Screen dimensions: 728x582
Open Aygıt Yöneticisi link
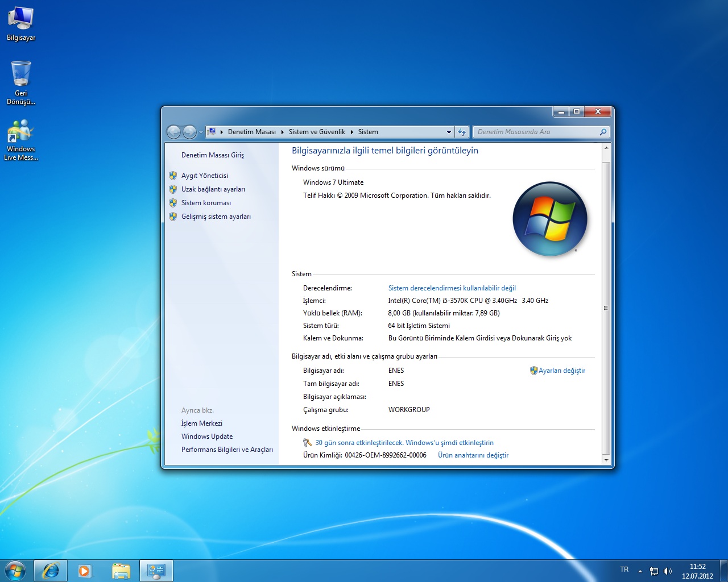click(x=205, y=176)
